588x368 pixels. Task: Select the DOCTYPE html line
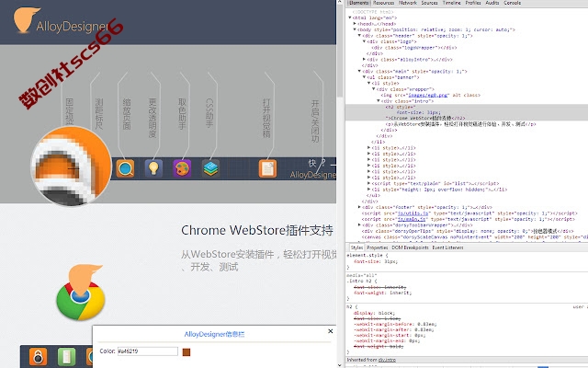pos(373,12)
